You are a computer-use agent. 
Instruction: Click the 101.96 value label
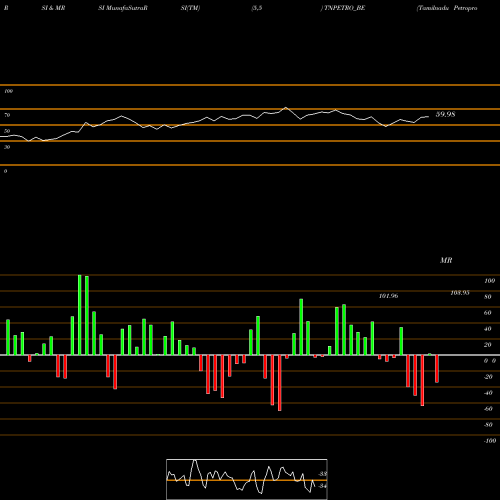coord(388,296)
